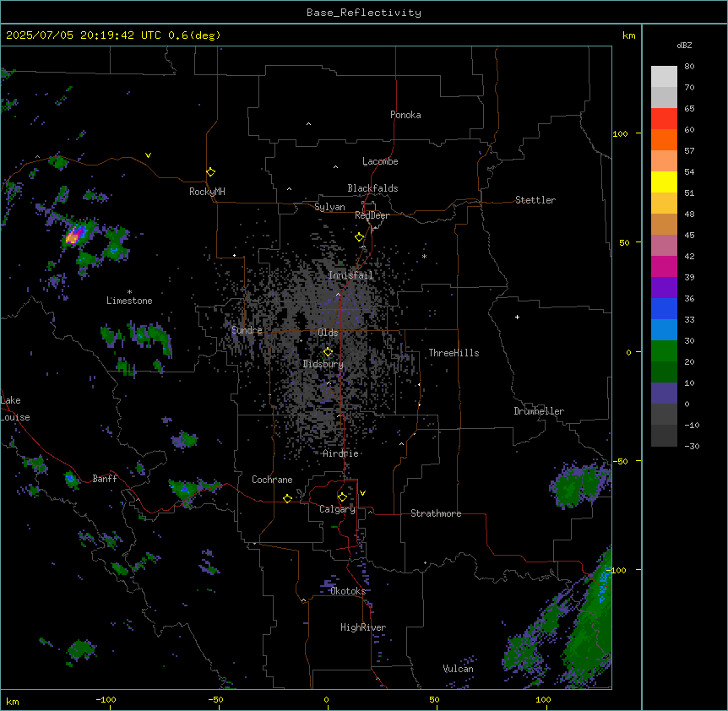Click the Olds label

328,333
